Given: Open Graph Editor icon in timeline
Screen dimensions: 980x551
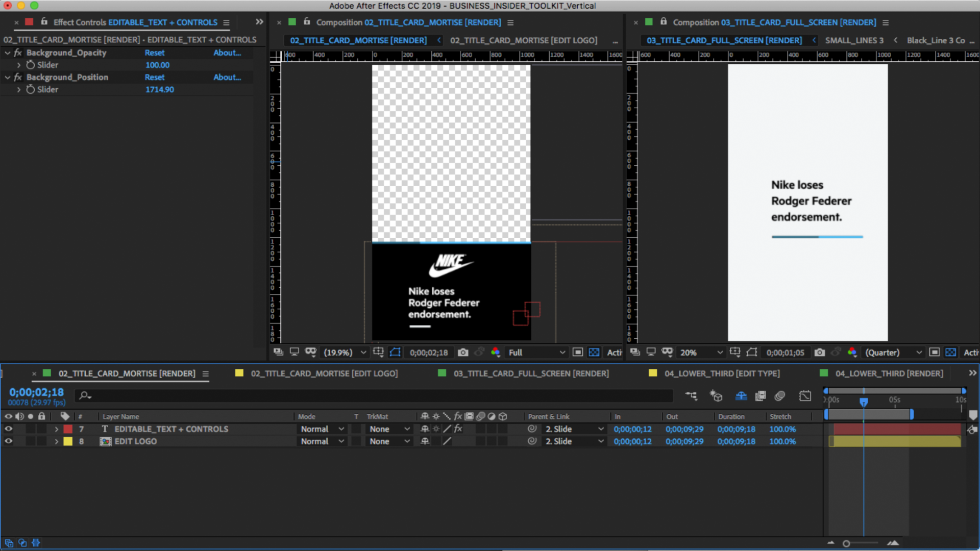Looking at the screenshot, I should click(x=805, y=395).
